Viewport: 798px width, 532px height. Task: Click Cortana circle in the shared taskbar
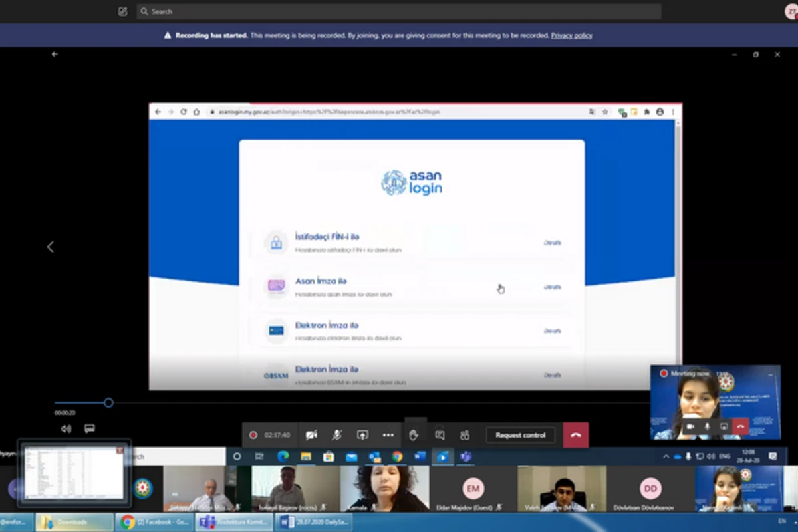[237, 456]
